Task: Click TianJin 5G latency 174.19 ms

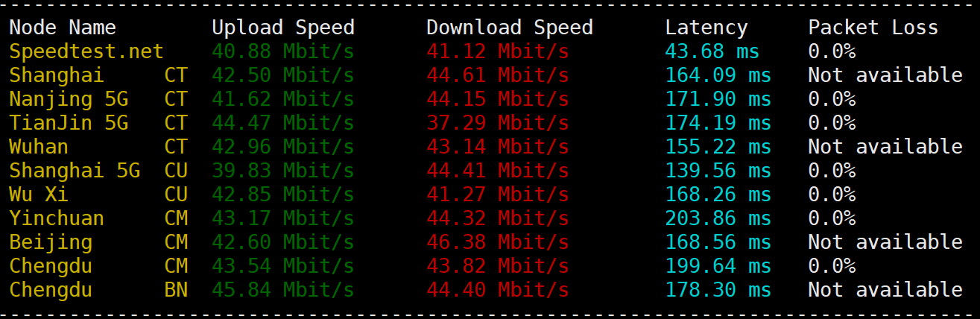Action: click(x=718, y=123)
